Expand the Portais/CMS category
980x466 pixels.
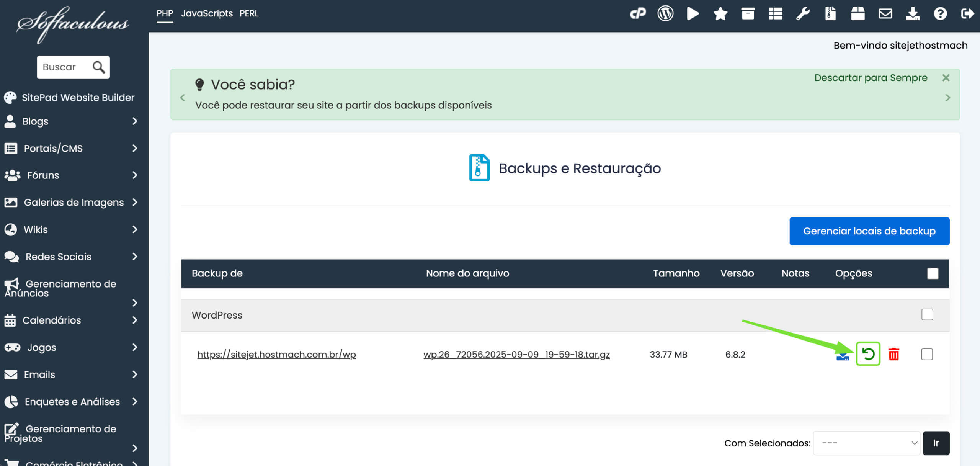[135, 148]
